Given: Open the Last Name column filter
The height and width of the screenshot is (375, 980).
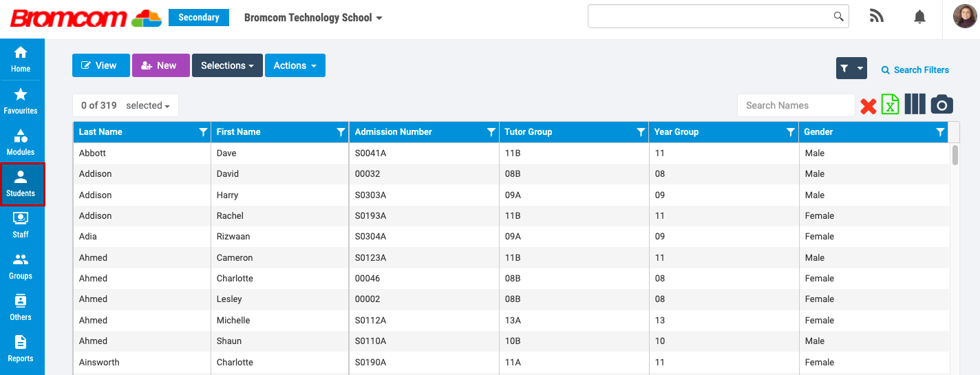Looking at the screenshot, I should pyautogui.click(x=203, y=132).
